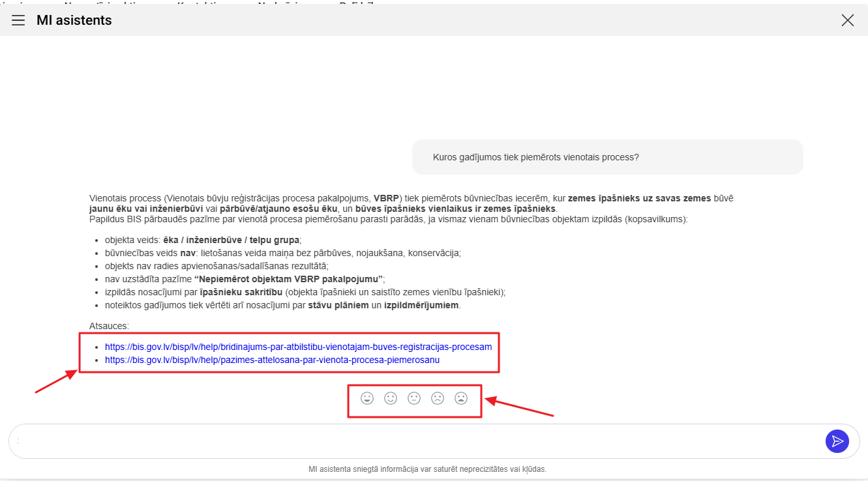Viewport: 868px width, 481px height.
Task: Click the bullet mentioning stāvu plāniem
Action: click(282, 305)
